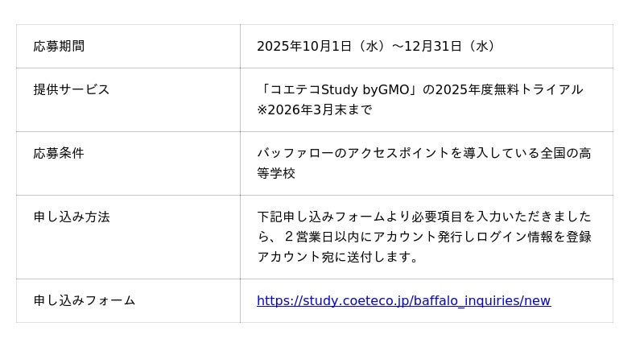The image size is (644, 347).
Task: Click the 申し込みフォーム row label
Action: [x=85, y=301]
